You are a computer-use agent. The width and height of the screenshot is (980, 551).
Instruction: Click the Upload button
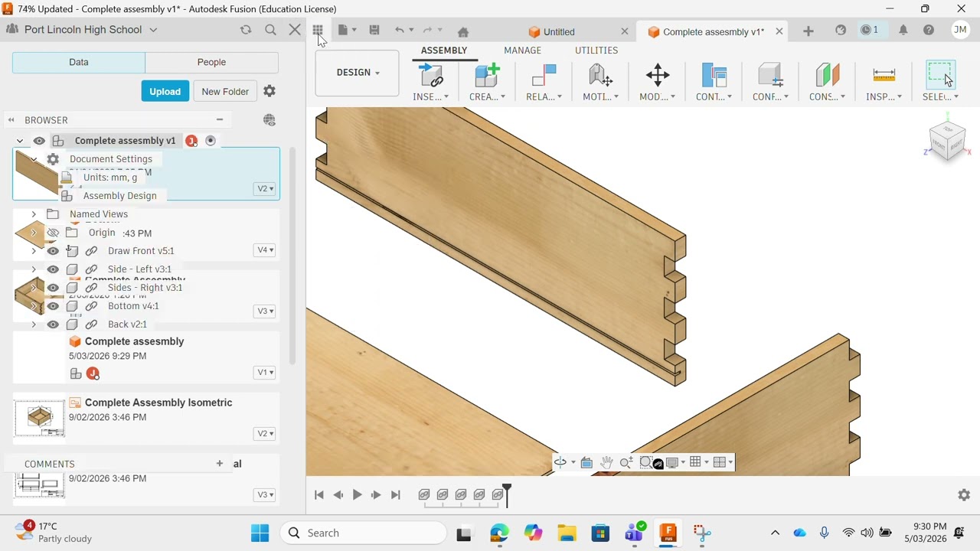(165, 91)
